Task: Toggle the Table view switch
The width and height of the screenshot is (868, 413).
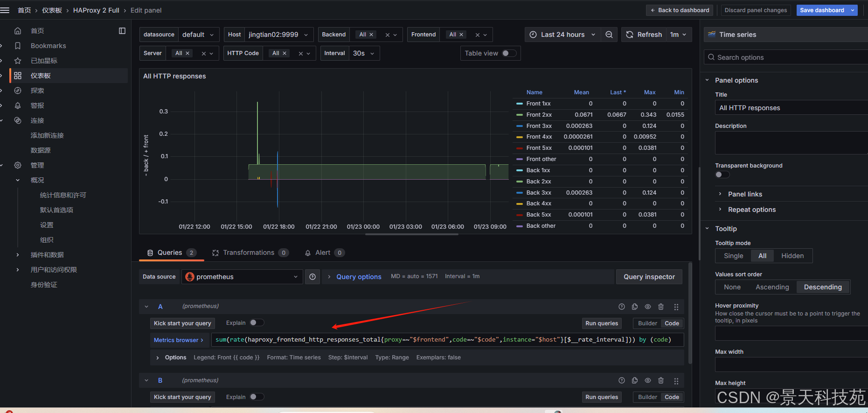Action: pos(509,53)
